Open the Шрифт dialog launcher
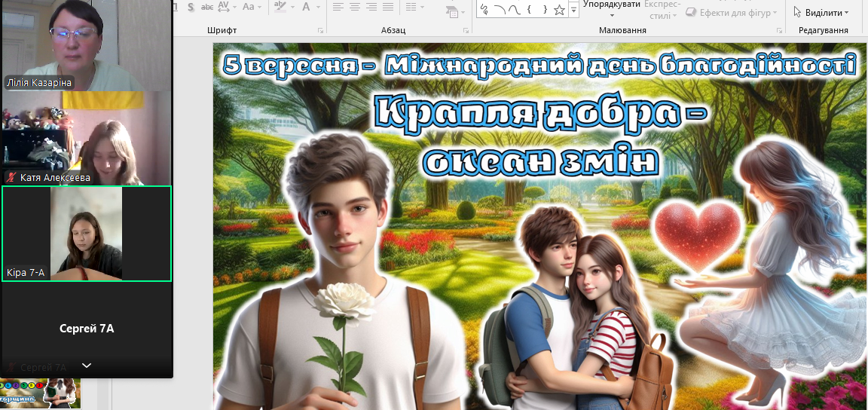 pos(320,31)
